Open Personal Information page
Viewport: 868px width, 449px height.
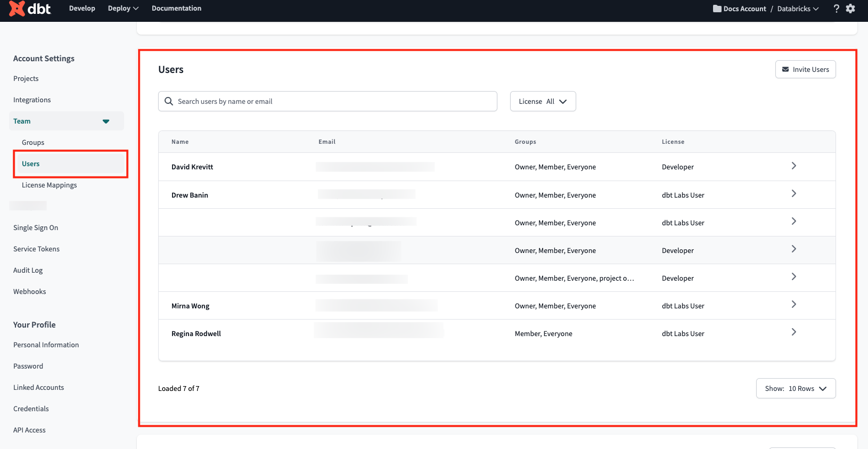[46, 345]
